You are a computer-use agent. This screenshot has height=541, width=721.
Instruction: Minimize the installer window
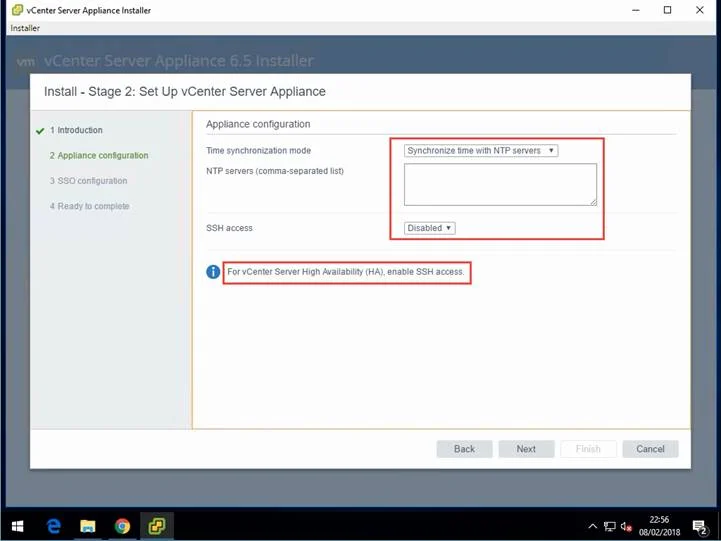click(x=635, y=10)
